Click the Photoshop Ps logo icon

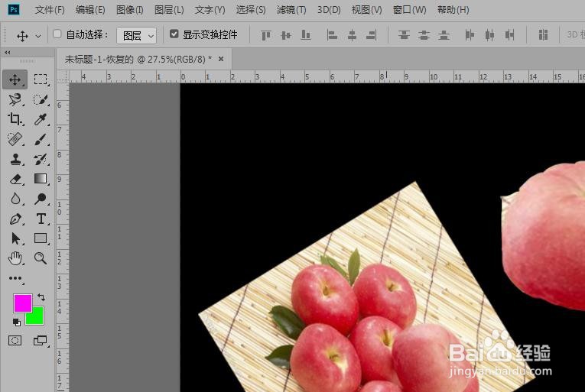tap(14, 9)
